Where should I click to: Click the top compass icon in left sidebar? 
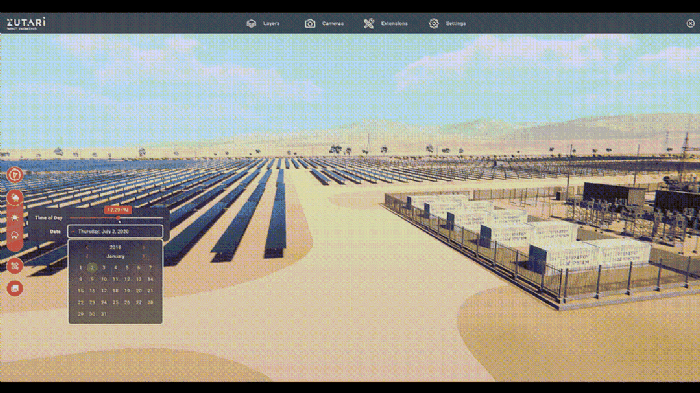pos(15,175)
